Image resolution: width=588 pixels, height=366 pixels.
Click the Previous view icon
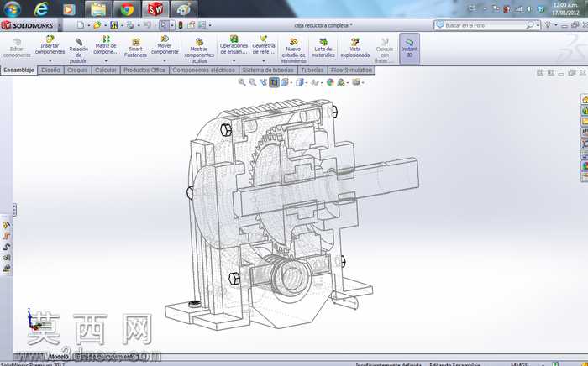click(x=263, y=82)
